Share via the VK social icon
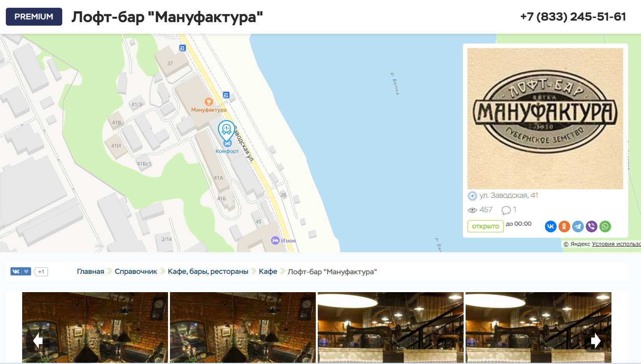 pos(550,226)
